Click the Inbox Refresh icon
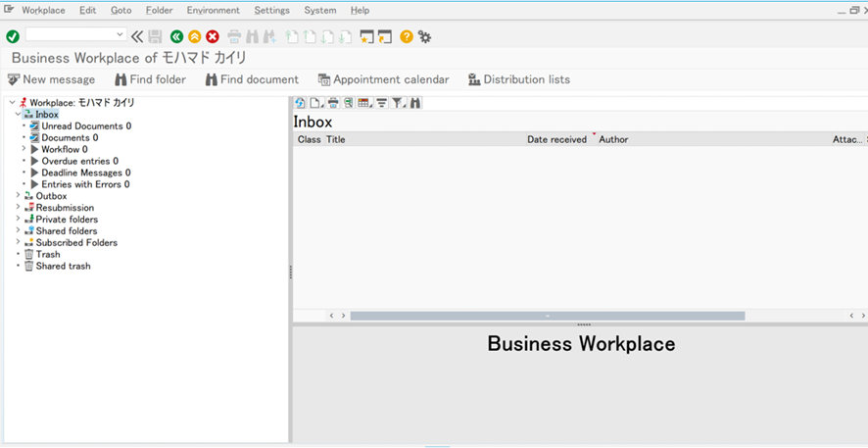This screenshot has height=448, width=868. [300, 103]
